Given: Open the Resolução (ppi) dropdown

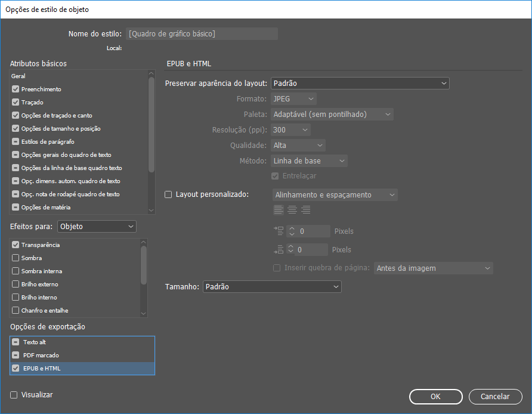Looking at the screenshot, I should click(x=290, y=129).
